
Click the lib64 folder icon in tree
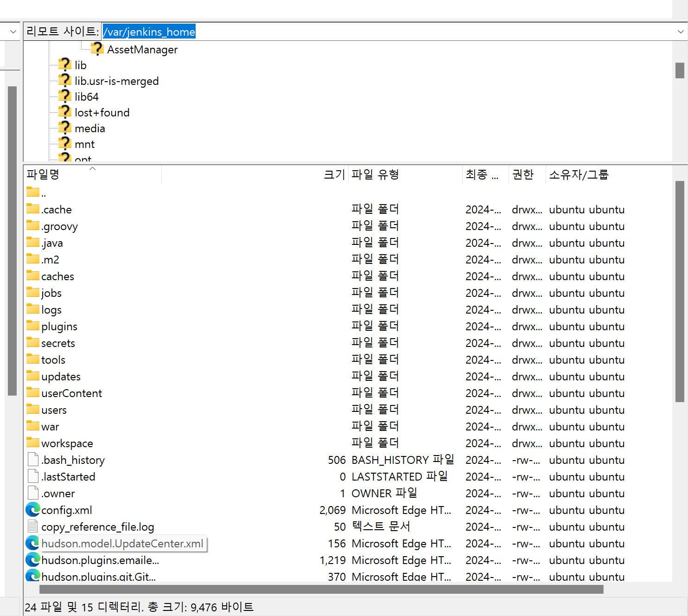pyautogui.click(x=64, y=96)
